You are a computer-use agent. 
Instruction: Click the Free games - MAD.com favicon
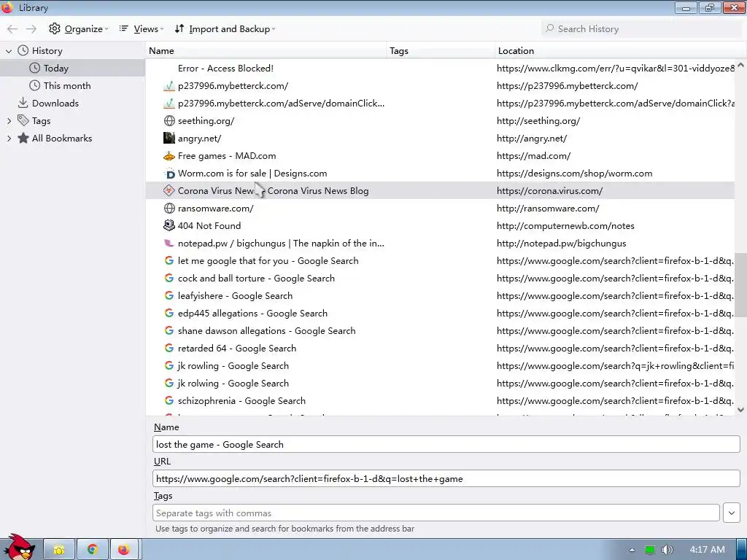click(169, 156)
